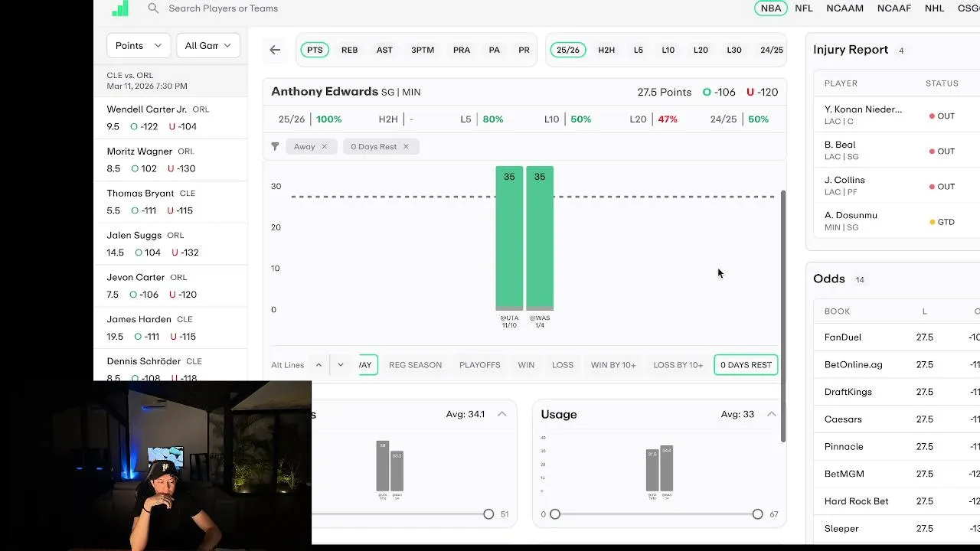Select the 25/26 season range
Image resolution: width=980 pixels, height=551 pixels.
click(x=568, y=50)
